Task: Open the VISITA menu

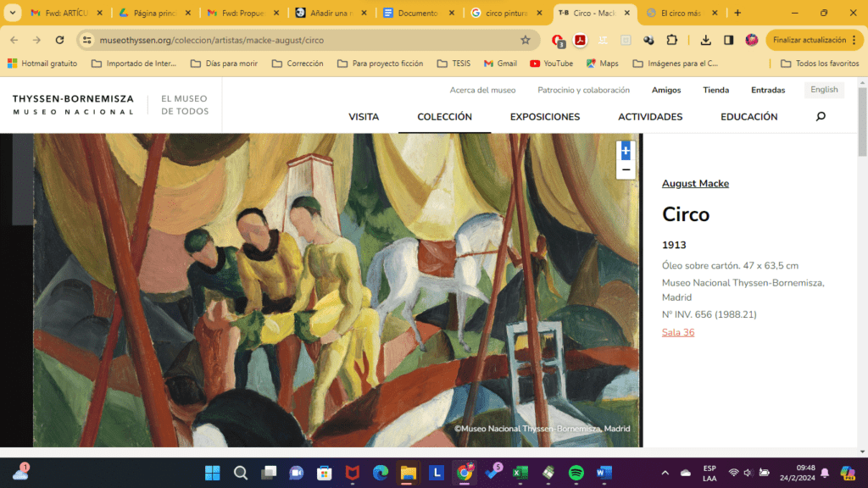Action: click(364, 117)
